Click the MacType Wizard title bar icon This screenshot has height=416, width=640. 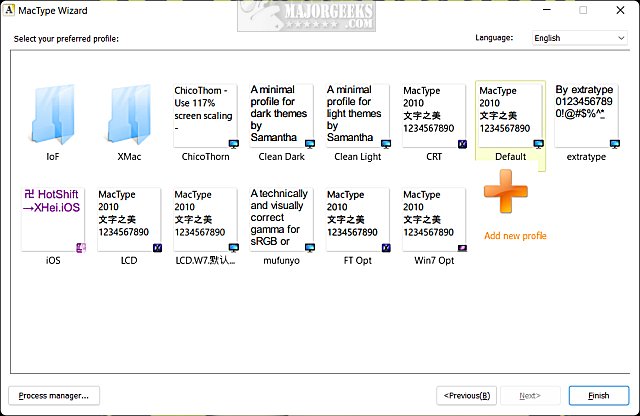tap(8, 10)
